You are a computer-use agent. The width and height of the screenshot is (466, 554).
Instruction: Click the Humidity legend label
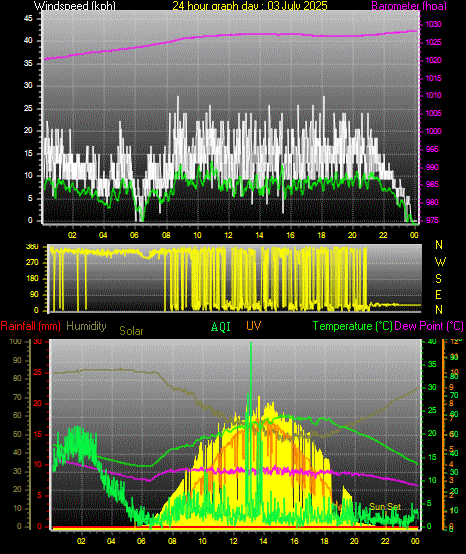coord(86,326)
